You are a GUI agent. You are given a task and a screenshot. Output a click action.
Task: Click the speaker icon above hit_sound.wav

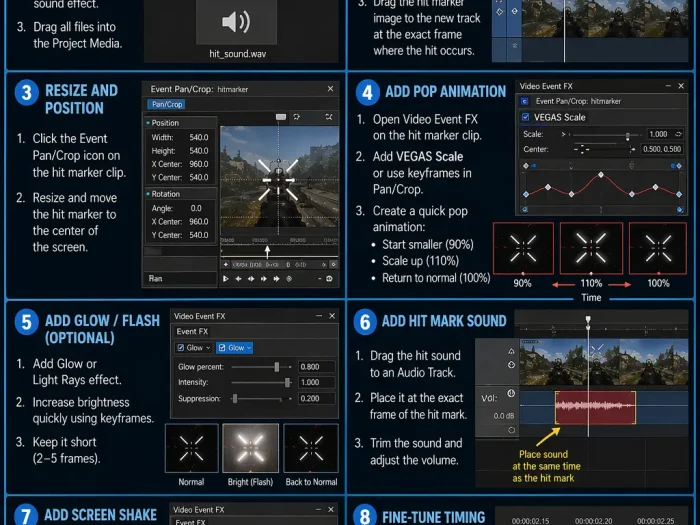coord(236,21)
